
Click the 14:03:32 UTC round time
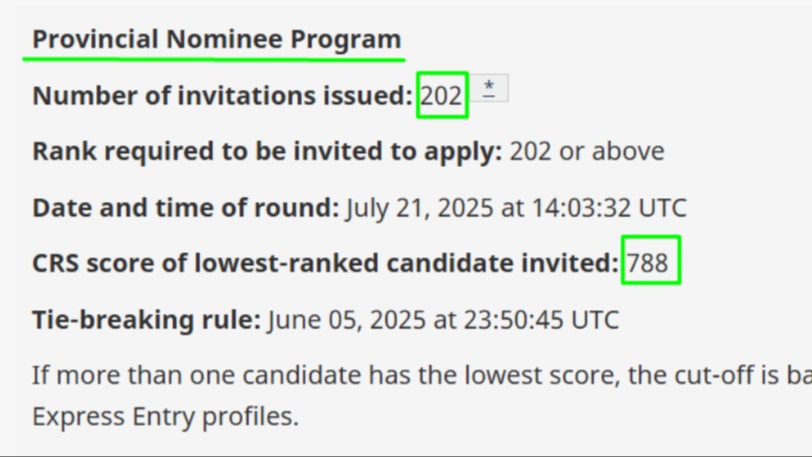609,208
